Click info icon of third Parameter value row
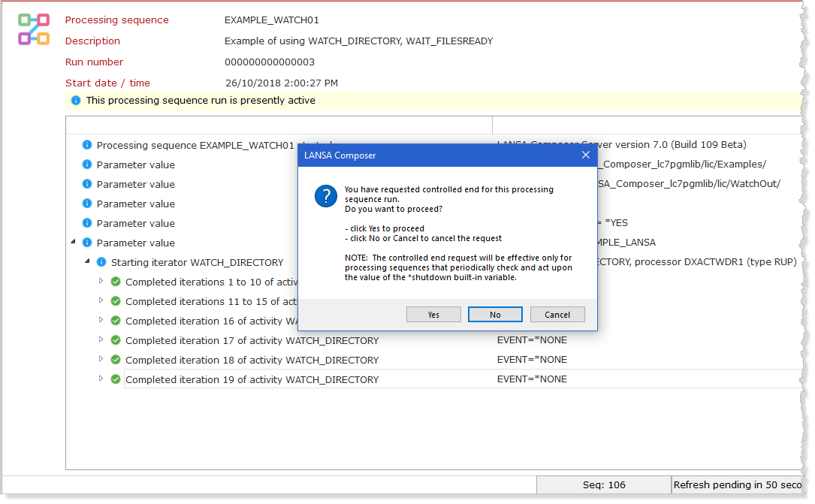This screenshot has height=504, width=815. click(87, 203)
